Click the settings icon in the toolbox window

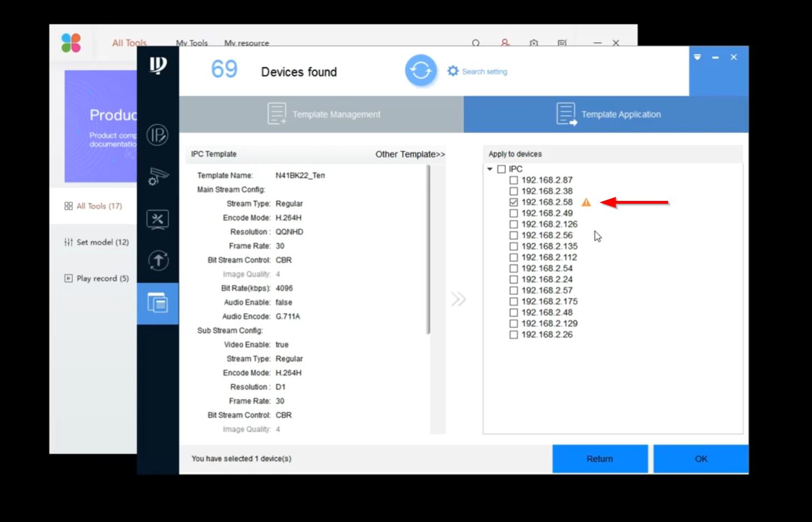tap(534, 43)
